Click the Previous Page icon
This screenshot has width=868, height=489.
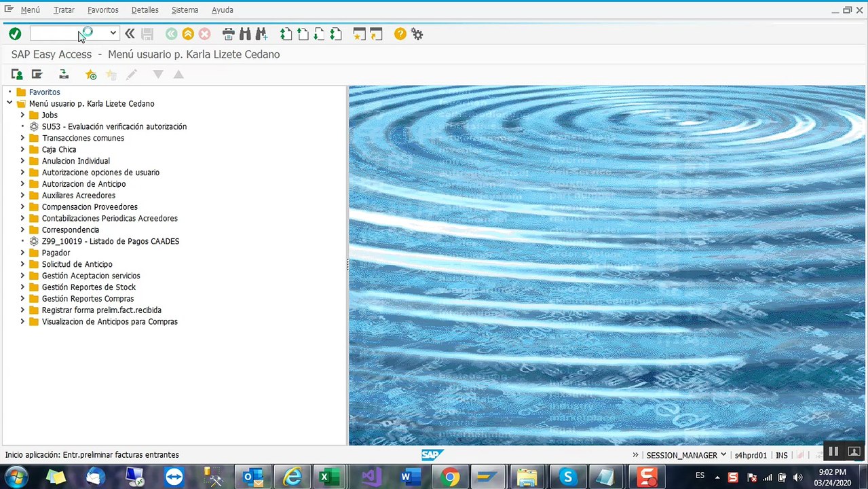(303, 33)
